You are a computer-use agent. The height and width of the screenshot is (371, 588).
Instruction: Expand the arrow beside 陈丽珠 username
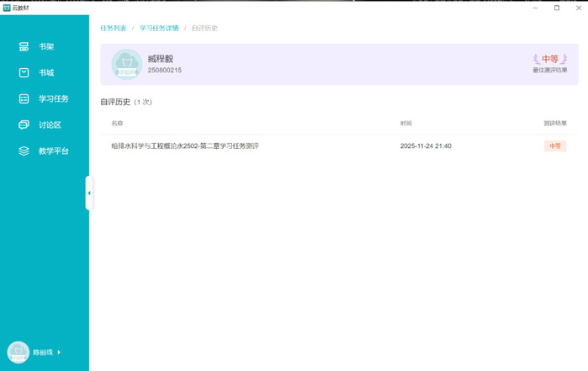click(x=59, y=352)
